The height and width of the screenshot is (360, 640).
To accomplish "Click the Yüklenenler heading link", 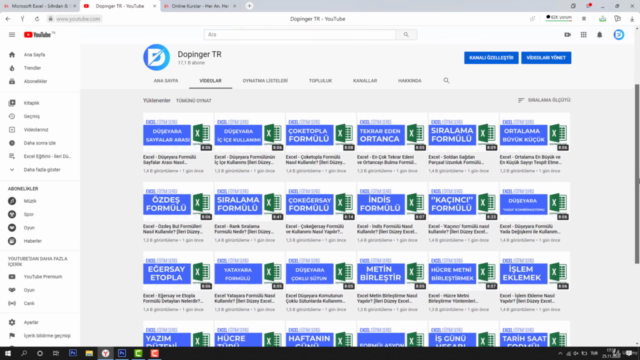I will tap(157, 100).
